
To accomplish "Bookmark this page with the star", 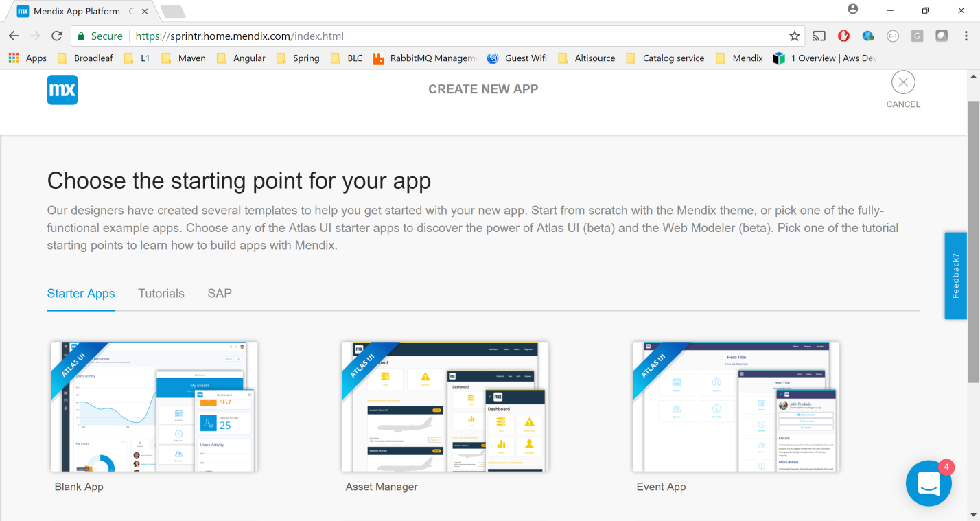I will [795, 36].
